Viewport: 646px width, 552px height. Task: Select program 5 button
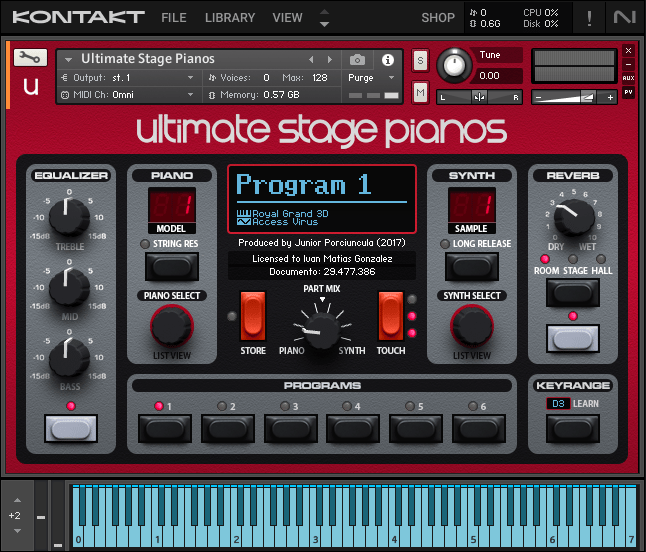tap(416, 429)
